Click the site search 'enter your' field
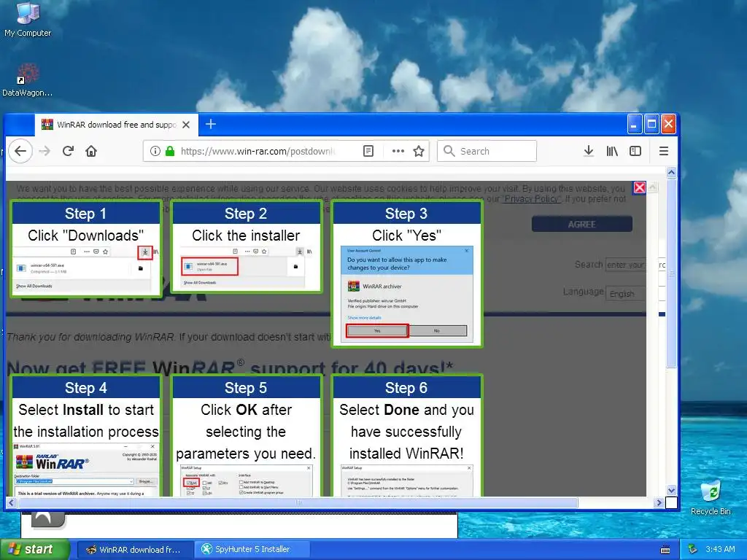 pyautogui.click(x=625, y=265)
